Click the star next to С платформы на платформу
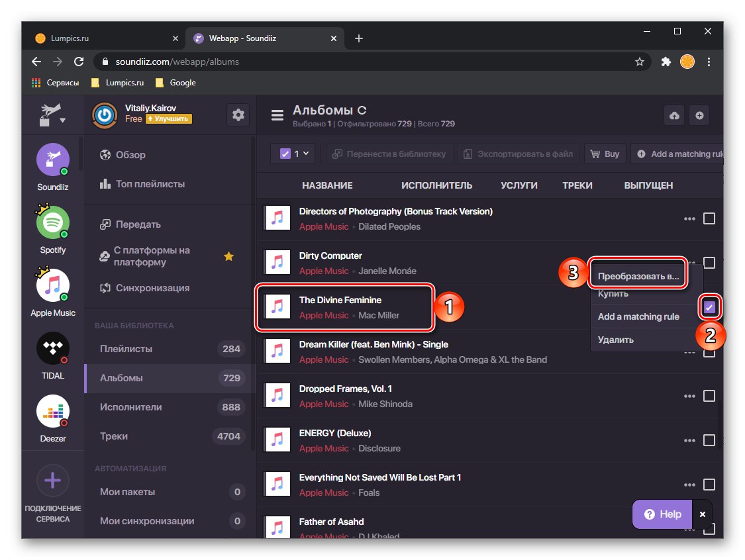This screenshot has width=745, height=560. coord(228,256)
